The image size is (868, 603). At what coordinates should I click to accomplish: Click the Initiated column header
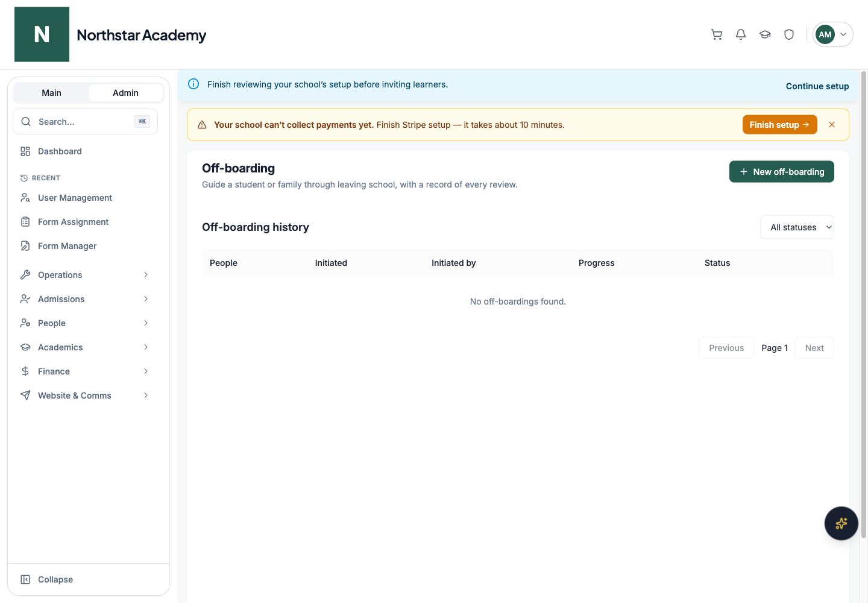(x=331, y=263)
